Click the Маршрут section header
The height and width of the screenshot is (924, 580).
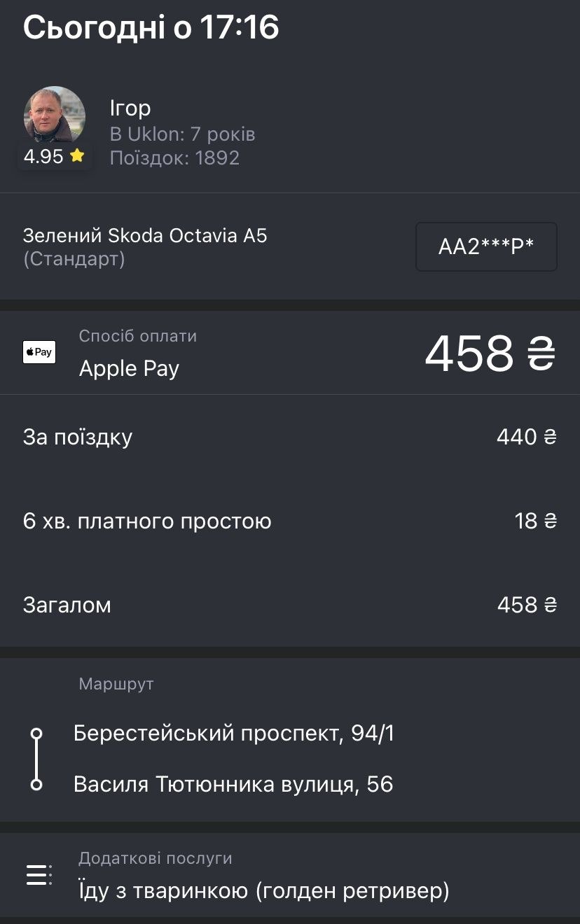coord(116,685)
